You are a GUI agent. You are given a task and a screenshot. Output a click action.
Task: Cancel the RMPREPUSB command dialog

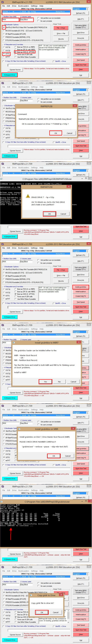[70, 133]
